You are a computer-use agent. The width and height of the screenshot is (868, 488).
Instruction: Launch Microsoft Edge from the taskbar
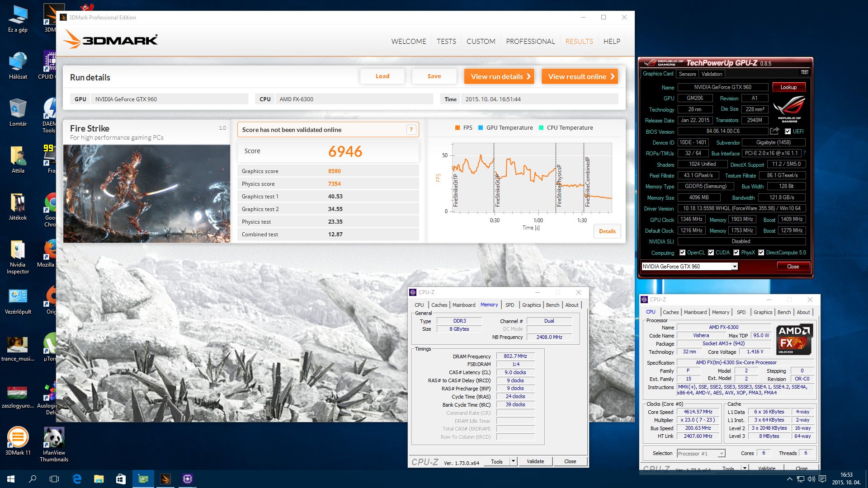pyautogui.click(x=77, y=479)
